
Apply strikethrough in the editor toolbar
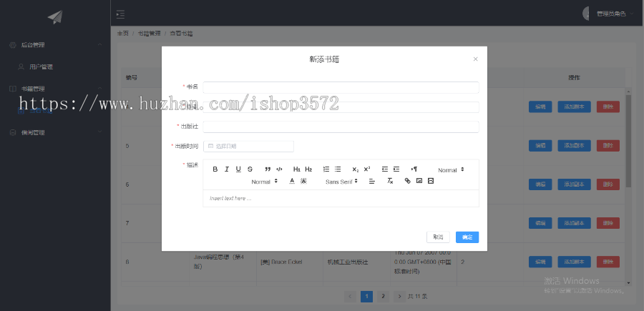click(250, 169)
